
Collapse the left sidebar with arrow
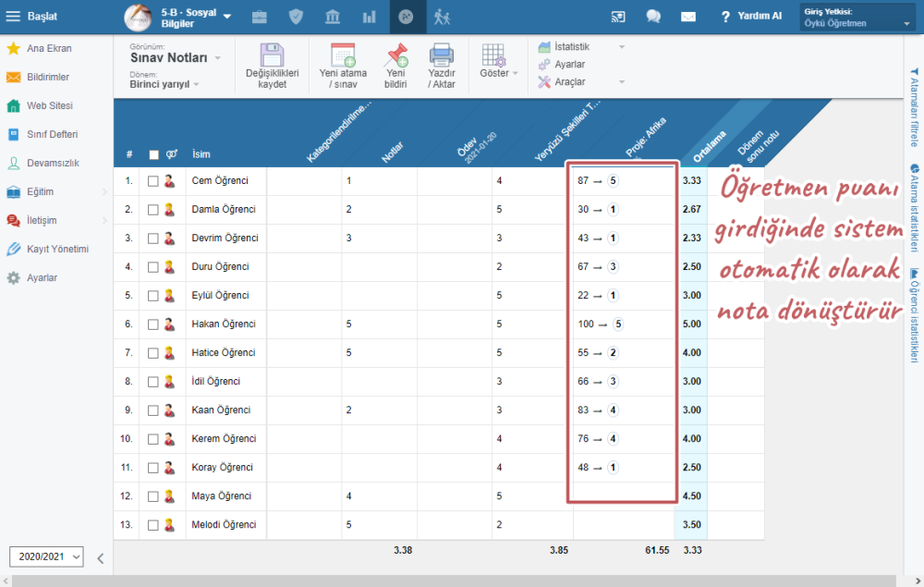click(100, 558)
